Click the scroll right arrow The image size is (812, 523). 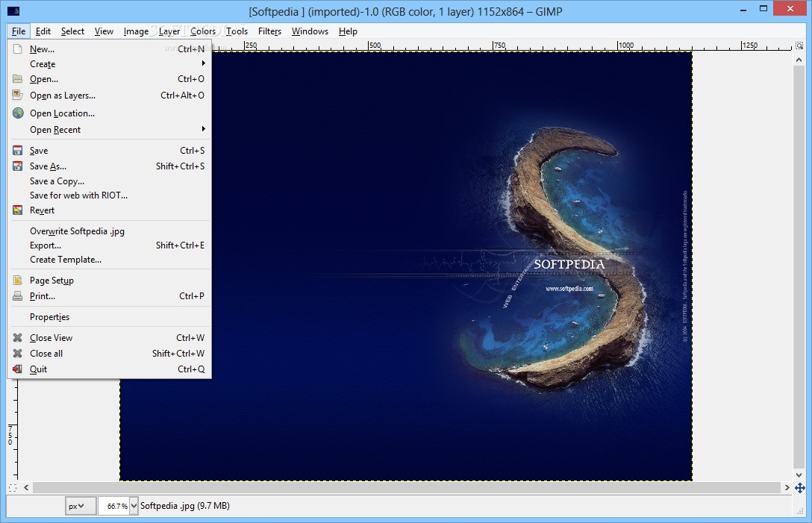point(787,488)
